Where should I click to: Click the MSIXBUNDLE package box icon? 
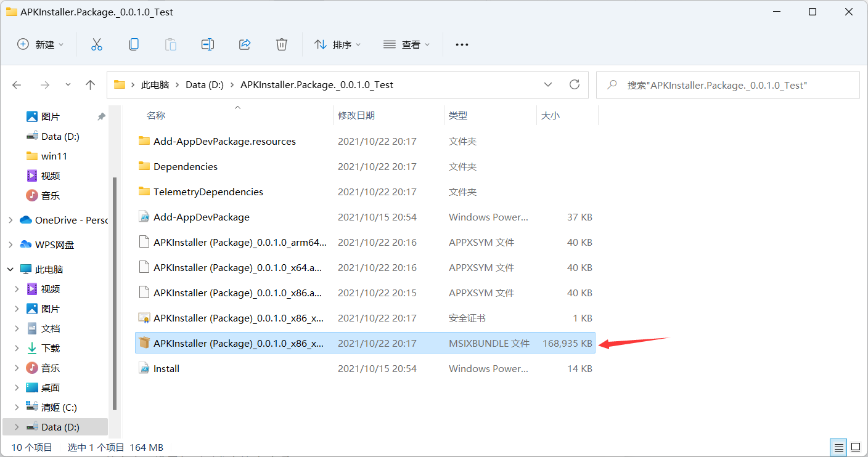pos(144,343)
